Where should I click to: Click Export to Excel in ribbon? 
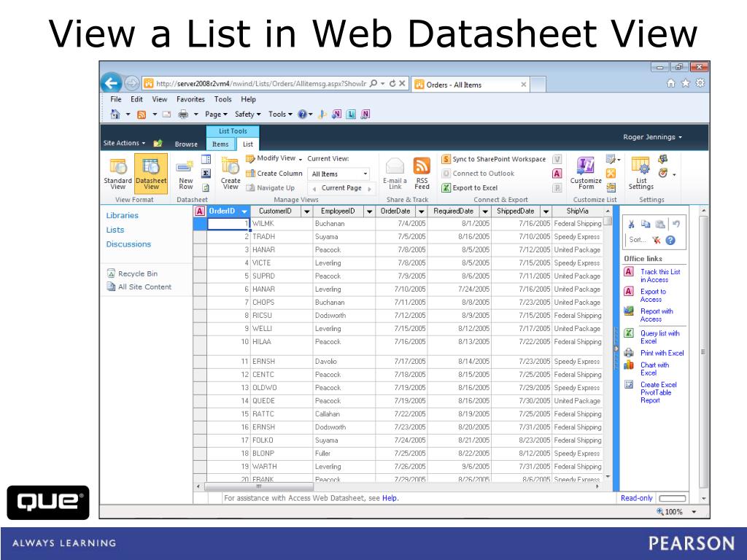pyautogui.click(x=470, y=187)
